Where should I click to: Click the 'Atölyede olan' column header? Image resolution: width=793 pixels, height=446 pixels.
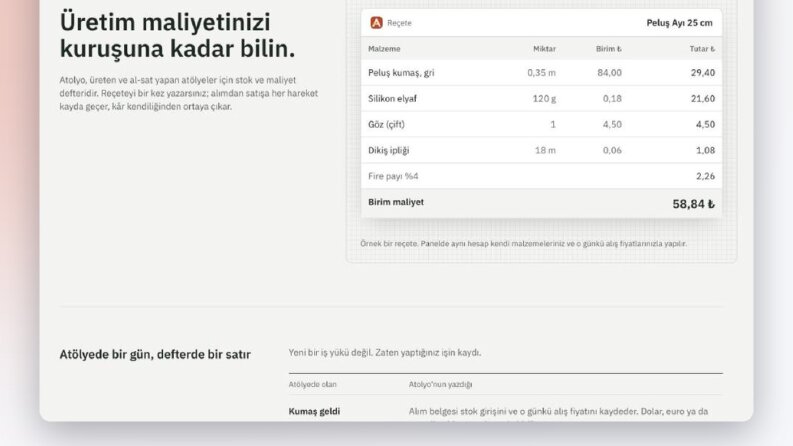coord(313,384)
